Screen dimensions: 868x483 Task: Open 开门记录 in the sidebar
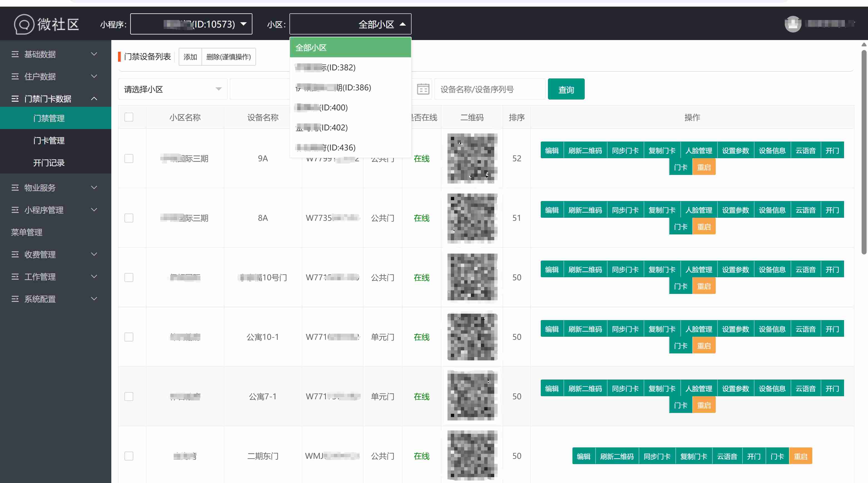pyautogui.click(x=56, y=163)
